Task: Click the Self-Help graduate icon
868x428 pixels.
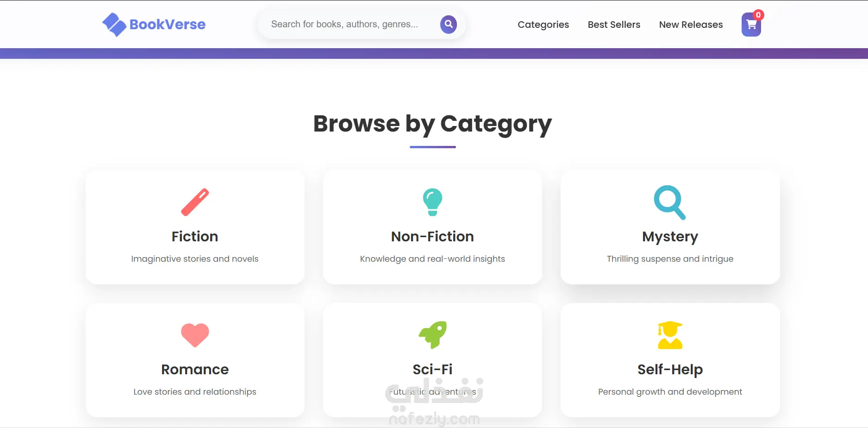Action: click(670, 335)
